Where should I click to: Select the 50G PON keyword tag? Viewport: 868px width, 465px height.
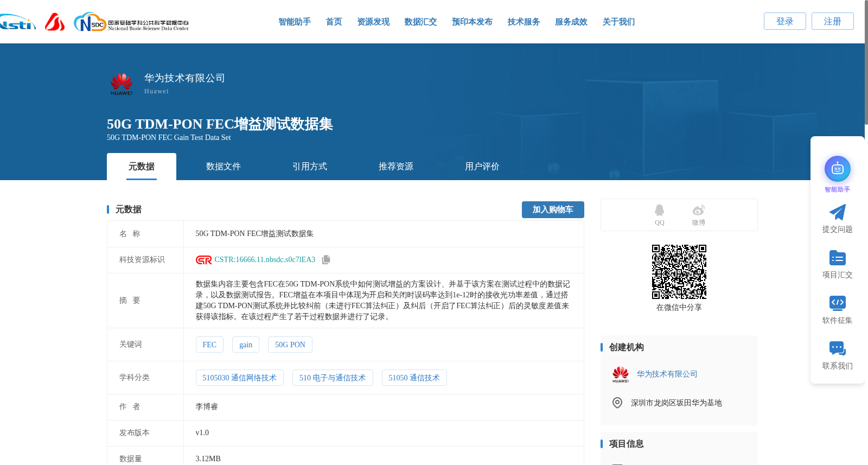pyautogui.click(x=290, y=345)
